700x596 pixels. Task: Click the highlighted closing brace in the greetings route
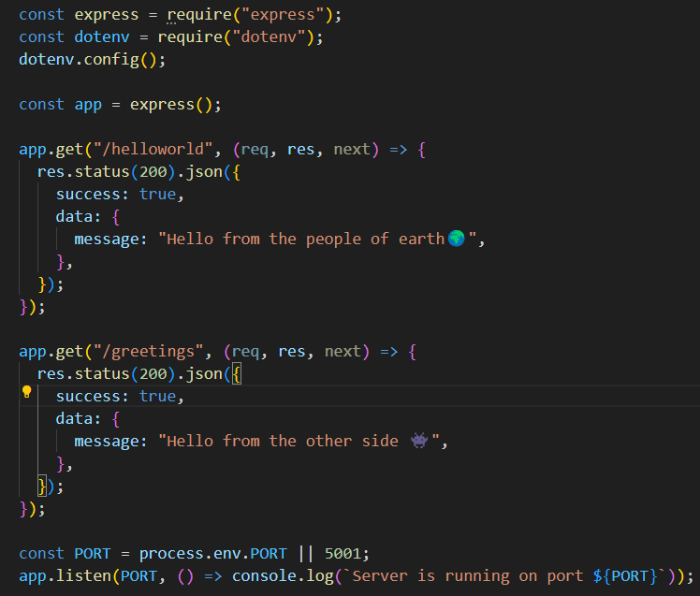[x=42, y=486]
